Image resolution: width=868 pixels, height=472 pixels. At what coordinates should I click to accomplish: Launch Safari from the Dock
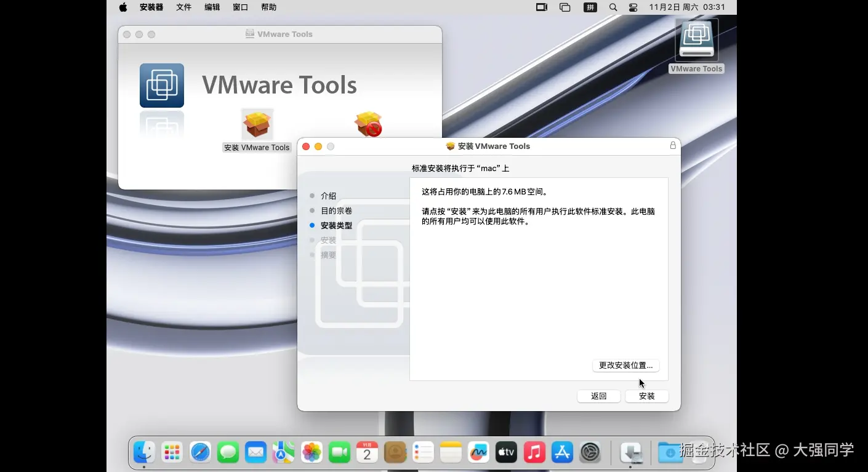(x=201, y=452)
